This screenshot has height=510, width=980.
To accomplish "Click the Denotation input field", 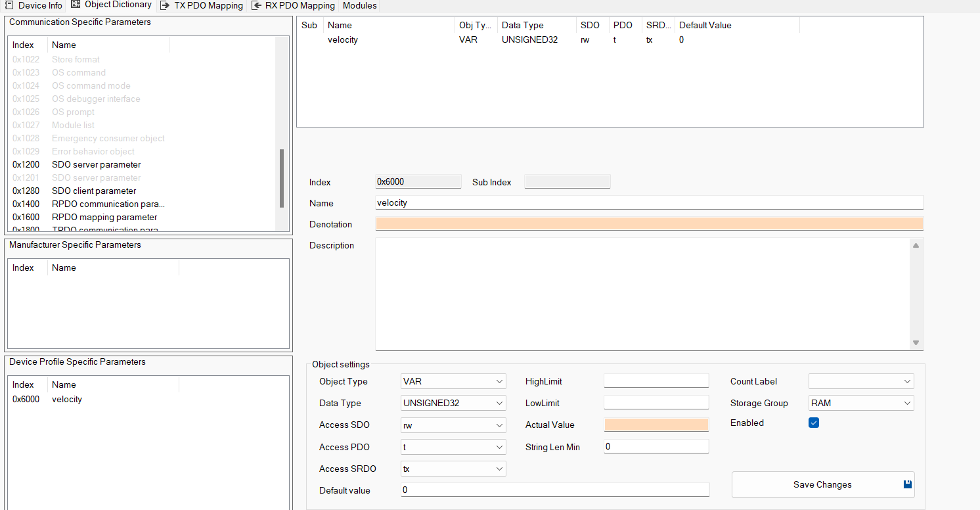I will 649,223.
